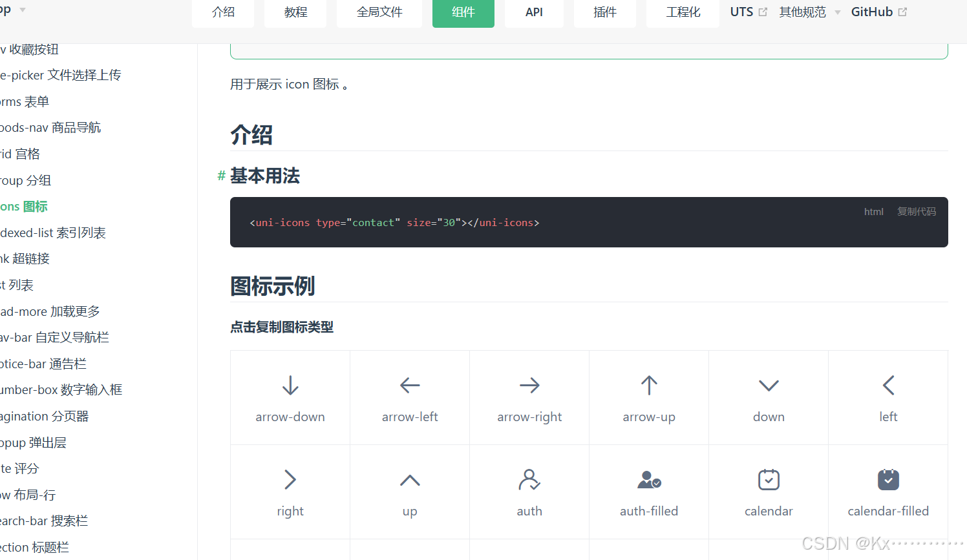The image size is (967, 560).
Task: Go to 自定义导航栏 in sidebar
Action: 55,337
